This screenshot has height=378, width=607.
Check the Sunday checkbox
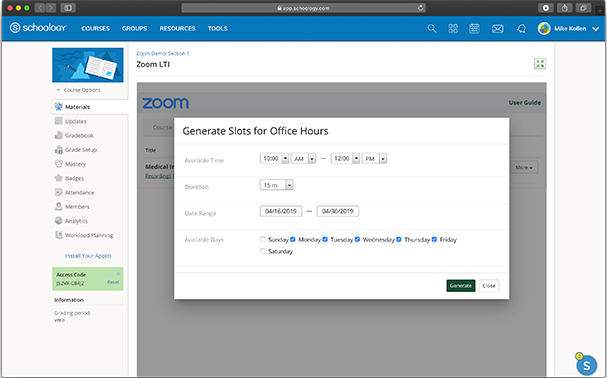[262, 239]
